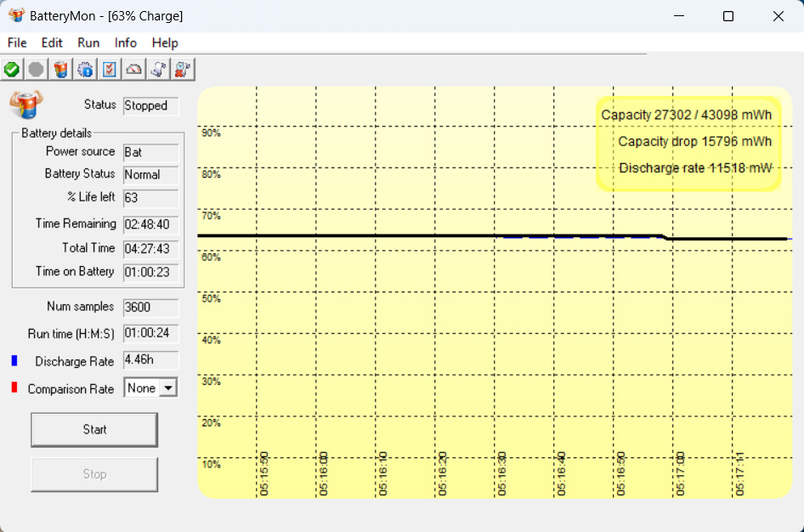Click the blue Discharge Rate color marker
The height and width of the screenshot is (532, 804).
click(x=14, y=361)
